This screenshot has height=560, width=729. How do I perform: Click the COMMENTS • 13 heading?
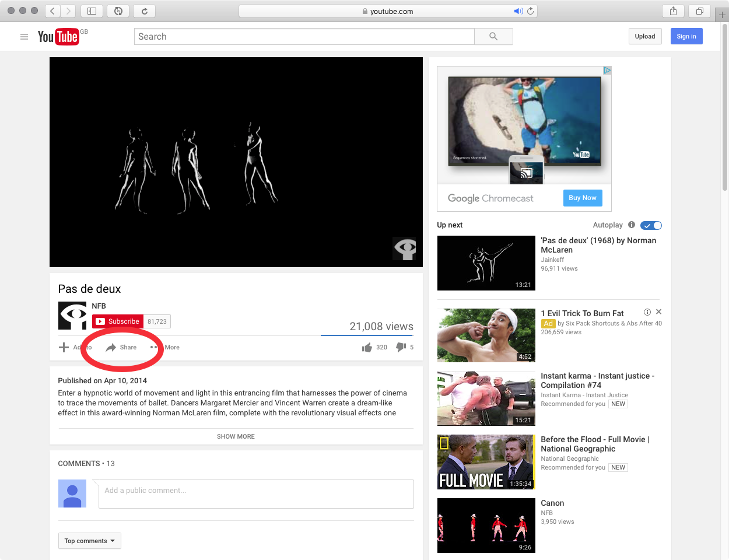tap(86, 463)
